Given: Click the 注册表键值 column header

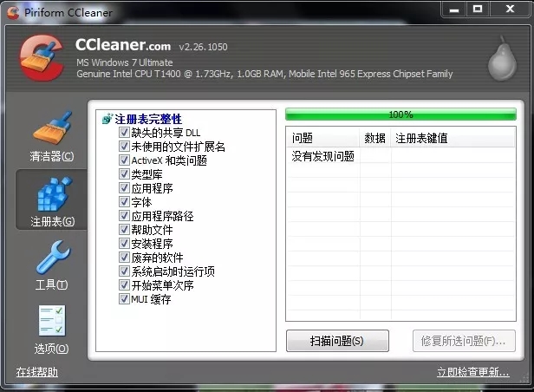Looking at the screenshot, I should click(453, 138).
